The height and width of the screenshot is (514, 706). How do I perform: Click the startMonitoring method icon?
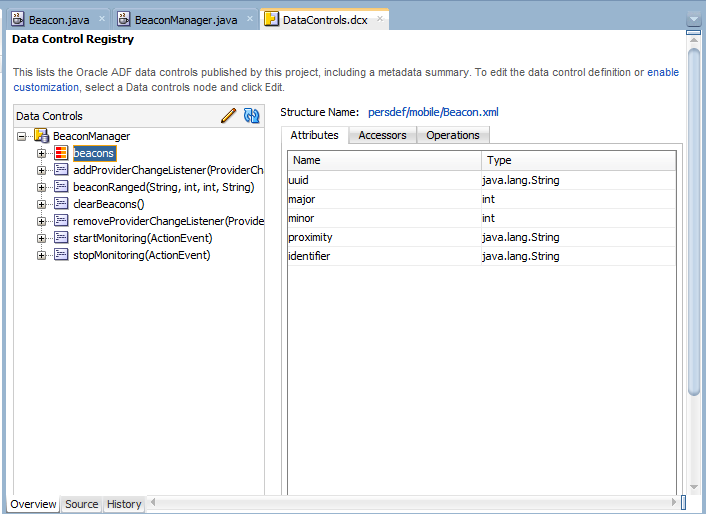pyautogui.click(x=61, y=238)
